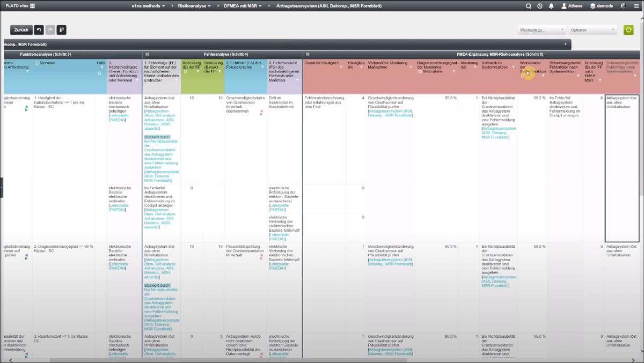Refresh the worksheet with the green reload icon
The image size is (644, 363).
point(628,29)
